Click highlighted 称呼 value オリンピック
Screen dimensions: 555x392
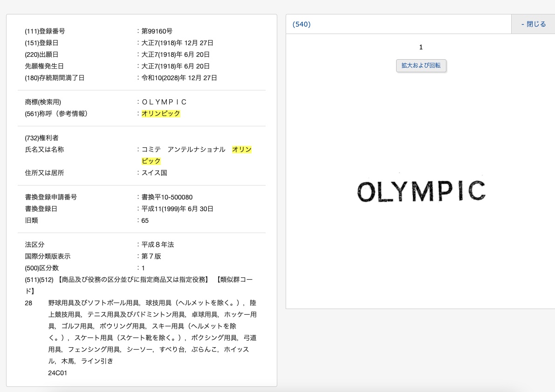[x=161, y=114]
